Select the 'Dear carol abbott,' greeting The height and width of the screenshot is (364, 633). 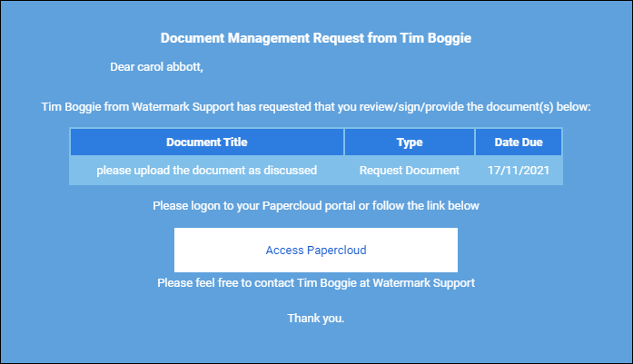(x=156, y=66)
